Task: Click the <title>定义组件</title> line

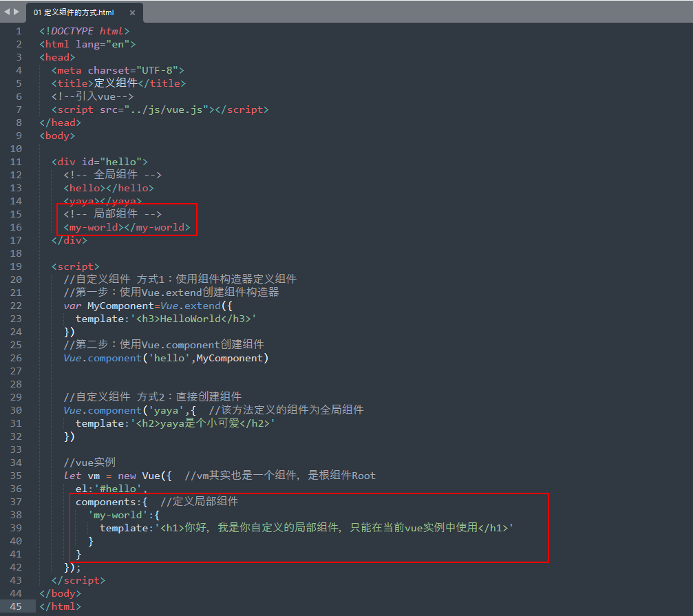Action: coord(118,83)
